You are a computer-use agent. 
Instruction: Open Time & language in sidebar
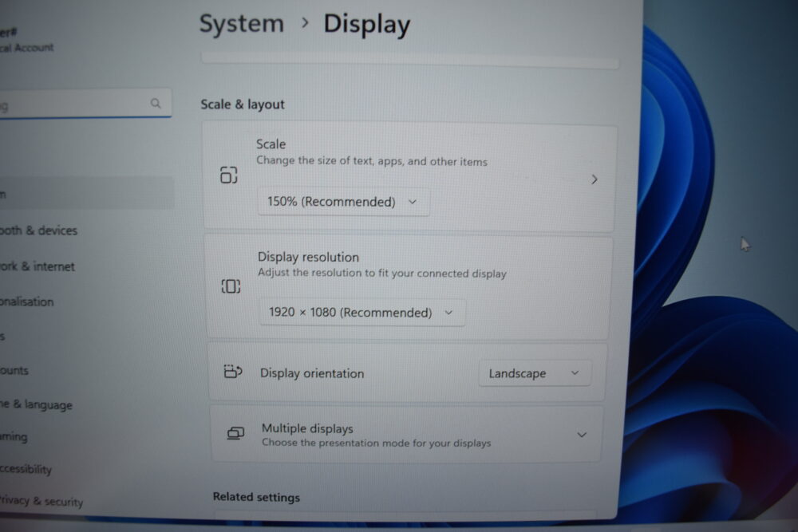[x=36, y=405]
